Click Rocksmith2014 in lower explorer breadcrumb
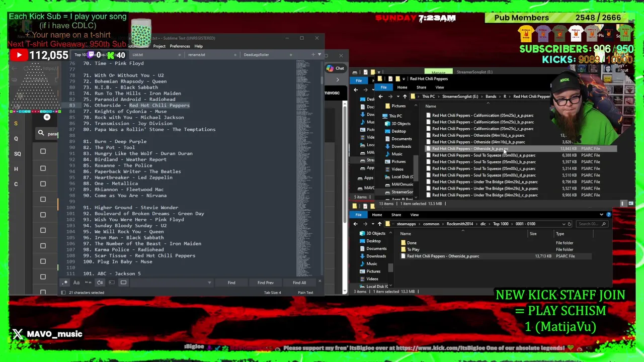Image resolution: width=644 pixels, height=362 pixels. coord(460,224)
